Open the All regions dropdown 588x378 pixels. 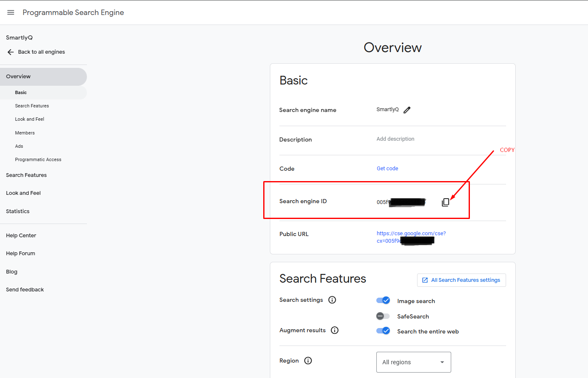coord(414,362)
